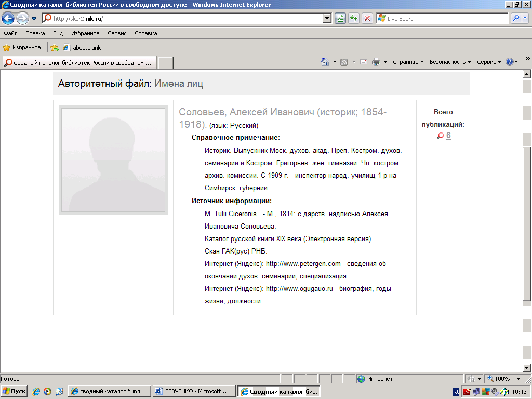The width and height of the screenshot is (532, 399).
Task: Launch Internet Explorer from quick launch
Action: 36,392
